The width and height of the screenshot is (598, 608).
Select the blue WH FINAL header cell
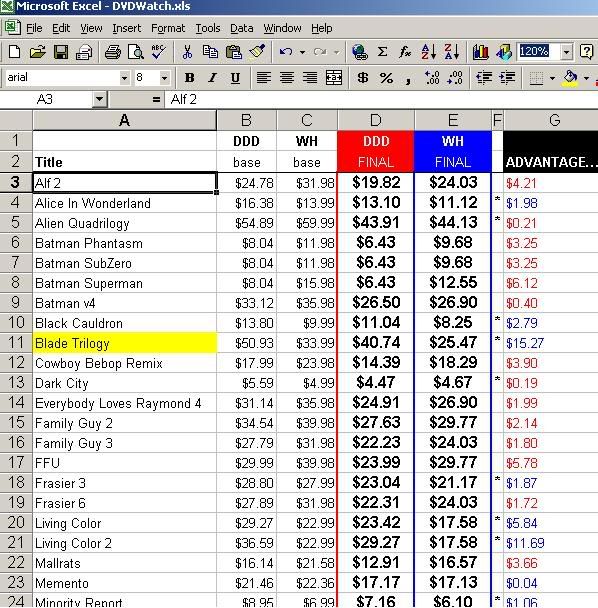(x=453, y=151)
